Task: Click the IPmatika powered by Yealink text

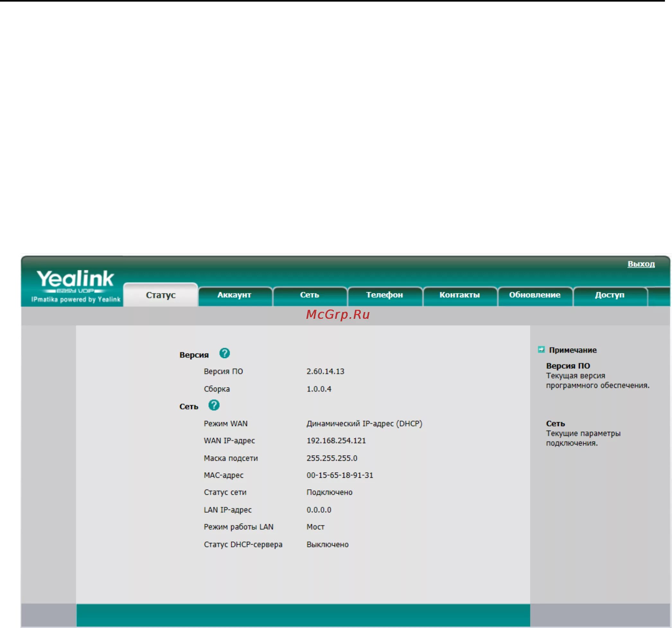Action: point(76,300)
